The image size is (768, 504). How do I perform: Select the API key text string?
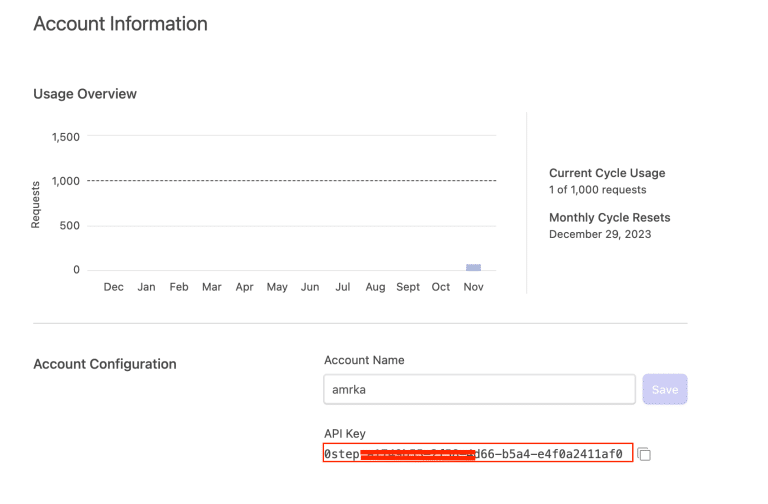pyautogui.click(x=477, y=454)
